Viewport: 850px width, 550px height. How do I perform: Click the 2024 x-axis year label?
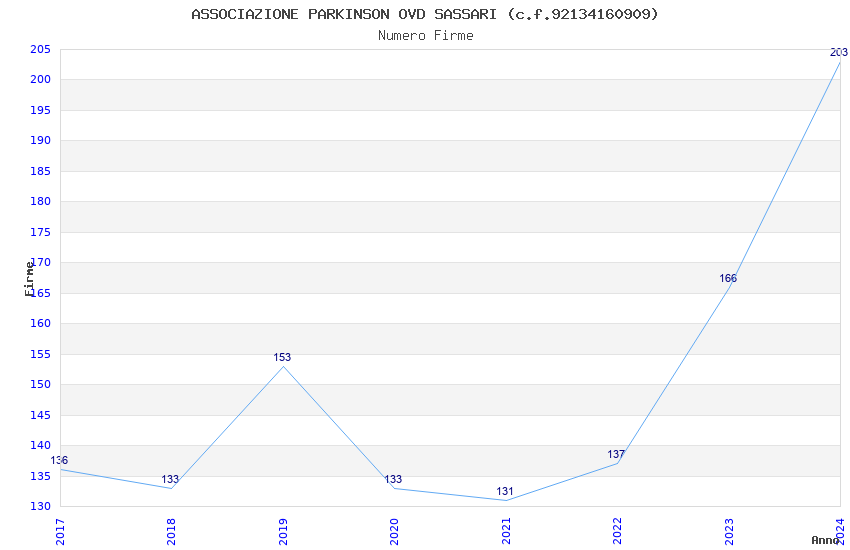point(840,532)
